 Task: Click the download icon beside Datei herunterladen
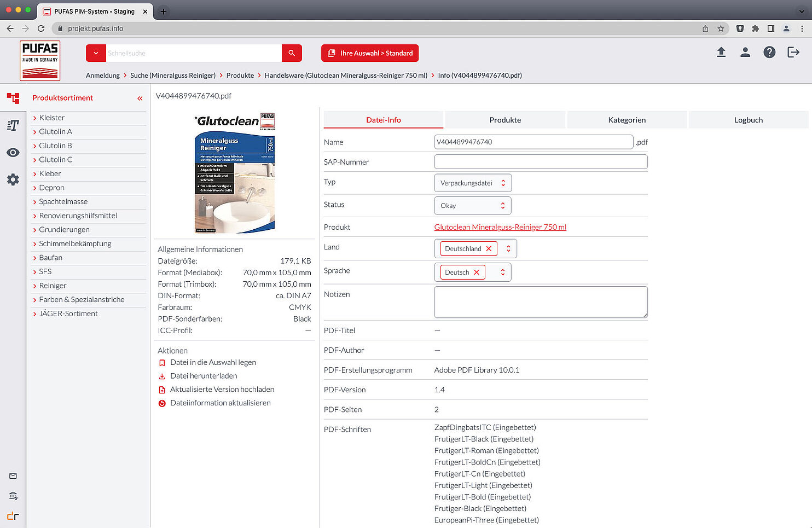point(162,376)
